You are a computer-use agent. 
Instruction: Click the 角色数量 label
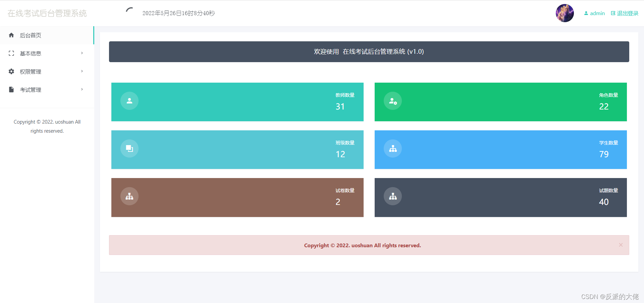point(608,95)
